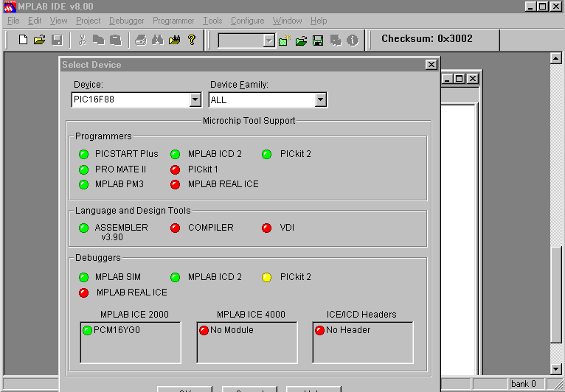
Task: Click the yellow Help question mark icon
Action: click(192, 40)
